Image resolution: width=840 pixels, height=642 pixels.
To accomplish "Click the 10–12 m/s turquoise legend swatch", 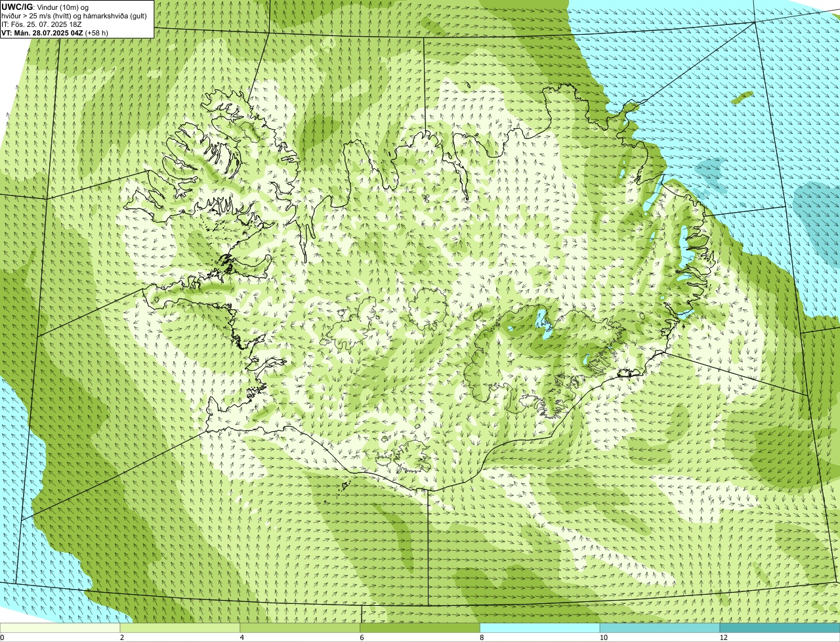I will coord(660,628).
